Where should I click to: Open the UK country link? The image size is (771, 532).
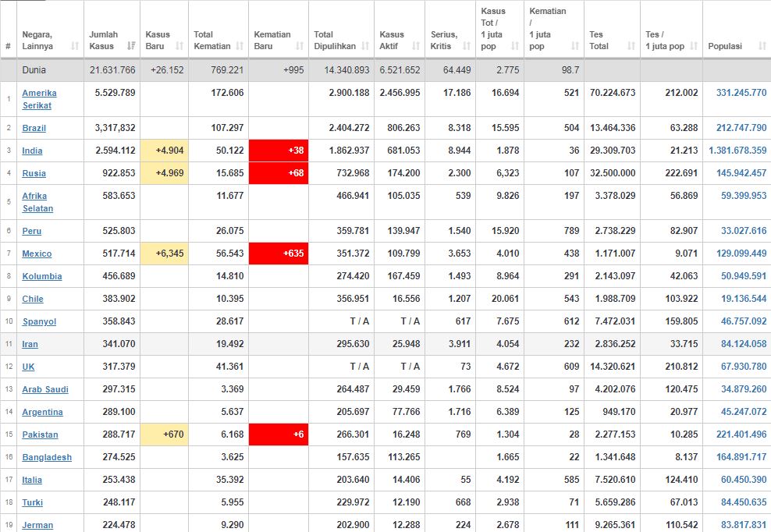(x=29, y=367)
